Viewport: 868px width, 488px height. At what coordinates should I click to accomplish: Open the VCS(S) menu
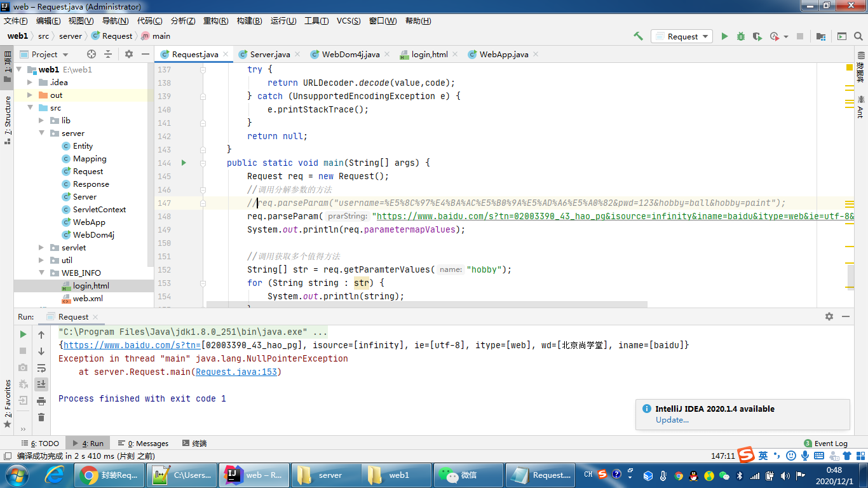coord(348,20)
